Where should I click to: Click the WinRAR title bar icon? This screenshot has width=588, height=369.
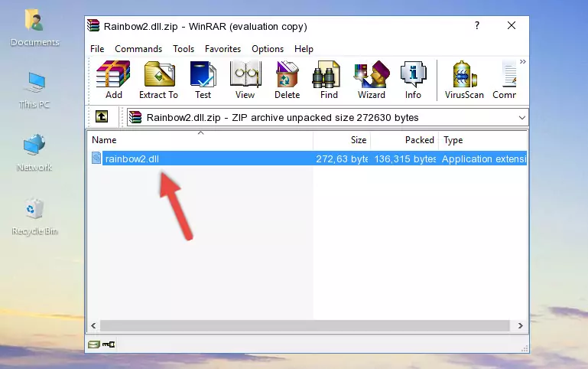tap(93, 25)
